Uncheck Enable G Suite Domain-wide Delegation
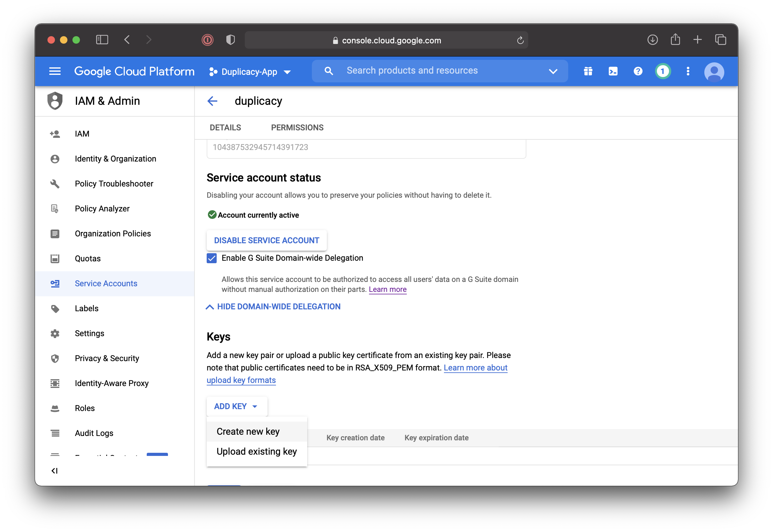773x532 pixels. click(x=212, y=258)
